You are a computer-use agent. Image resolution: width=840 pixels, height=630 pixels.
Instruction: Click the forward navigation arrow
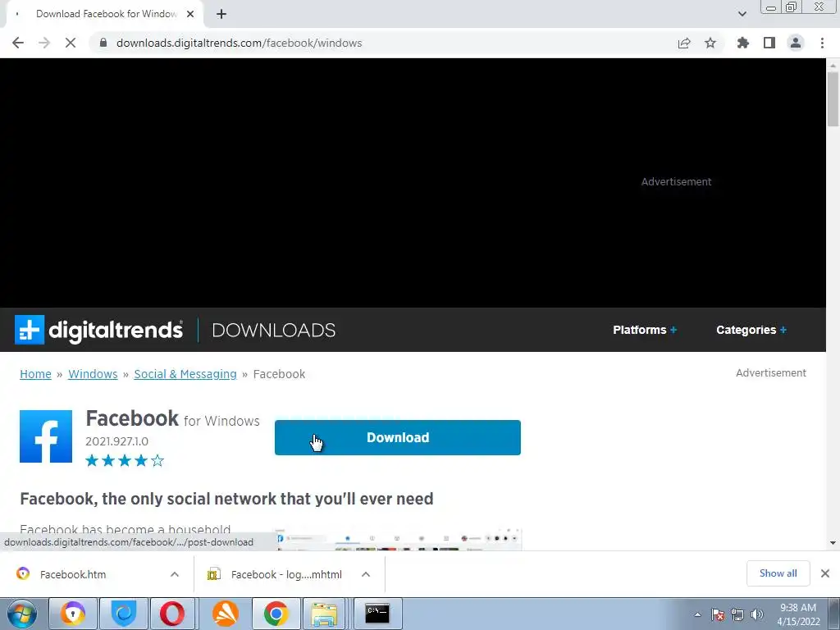coord(44,43)
